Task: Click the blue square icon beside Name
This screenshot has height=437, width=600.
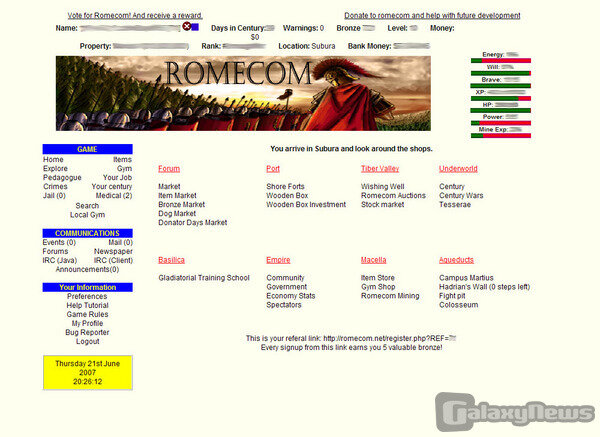Action: pos(195,27)
